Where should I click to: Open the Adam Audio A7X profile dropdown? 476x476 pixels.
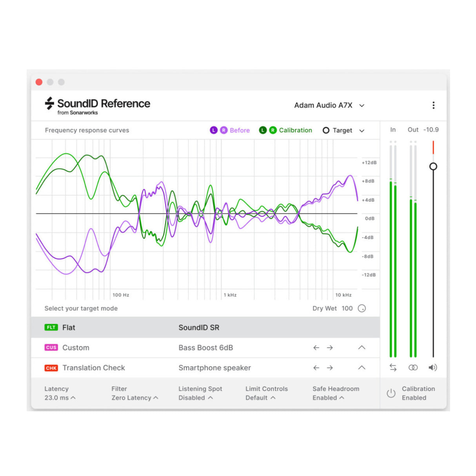pyautogui.click(x=329, y=105)
